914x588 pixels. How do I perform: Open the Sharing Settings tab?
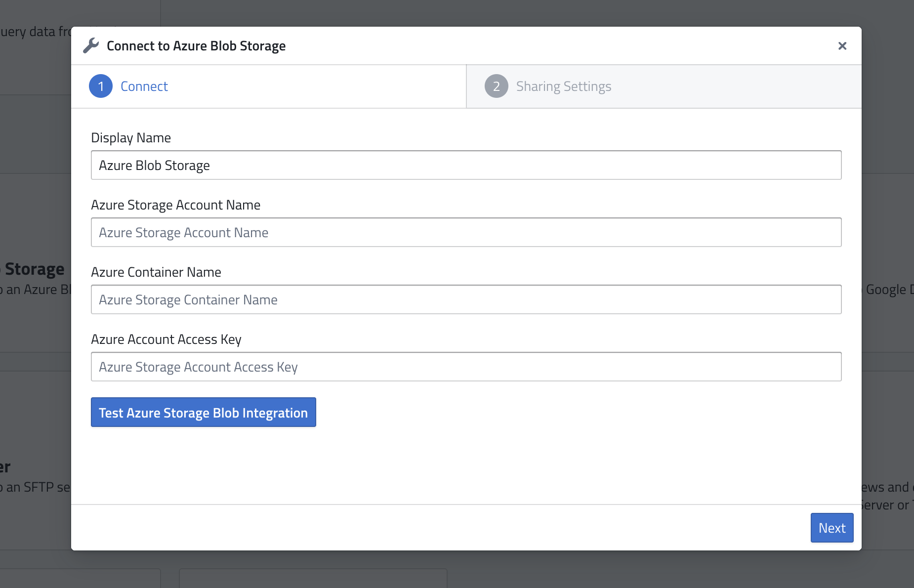(564, 86)
